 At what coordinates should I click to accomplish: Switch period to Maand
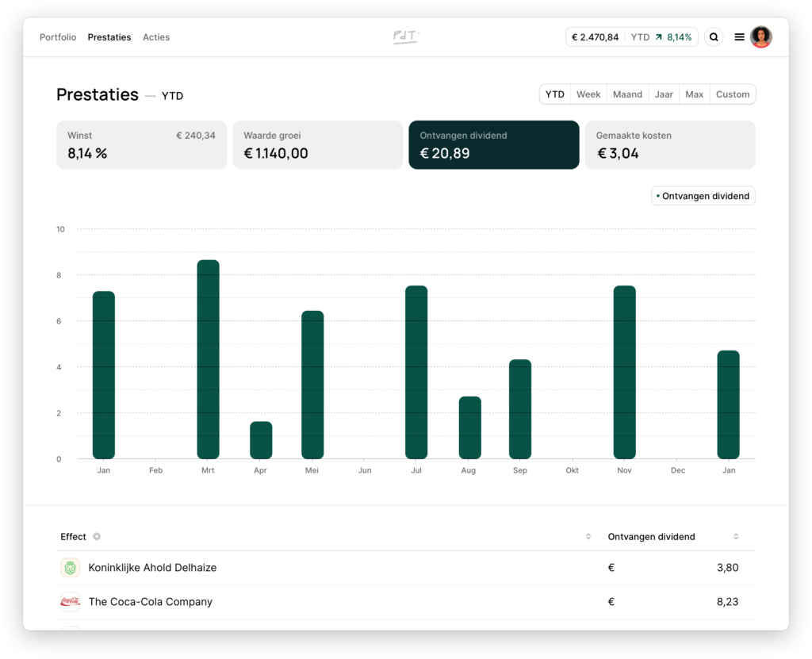(627, 94)
